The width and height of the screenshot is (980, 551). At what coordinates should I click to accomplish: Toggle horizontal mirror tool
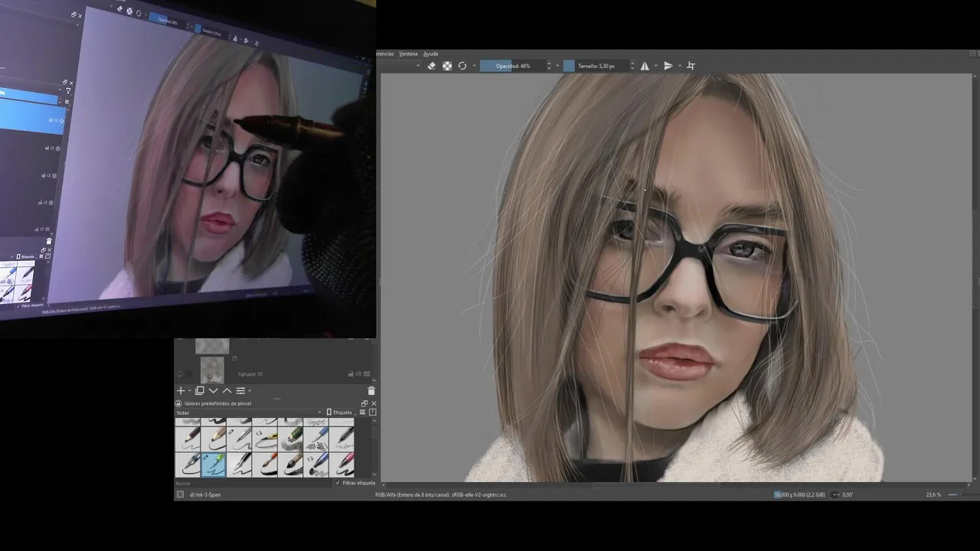[x=644, y=66]
